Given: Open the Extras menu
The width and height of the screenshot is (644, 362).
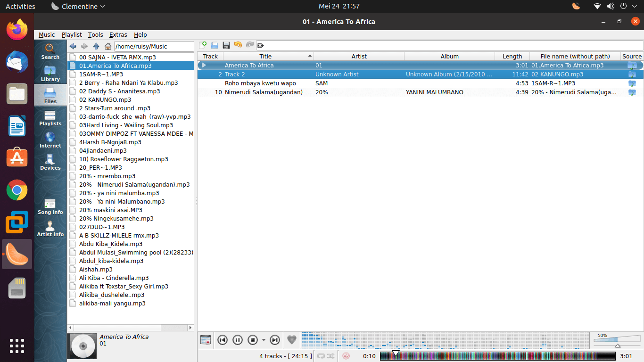Looking at the screenshot, I should click(x=118, y=34).
